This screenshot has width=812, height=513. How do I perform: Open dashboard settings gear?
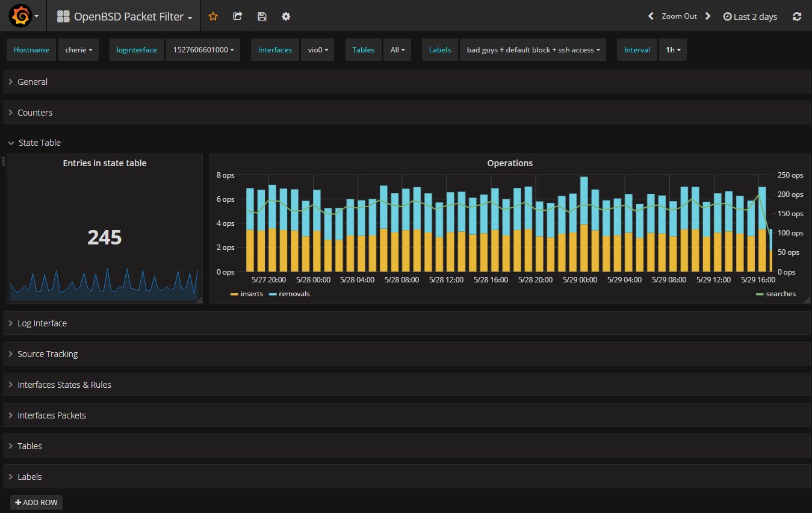286,16
